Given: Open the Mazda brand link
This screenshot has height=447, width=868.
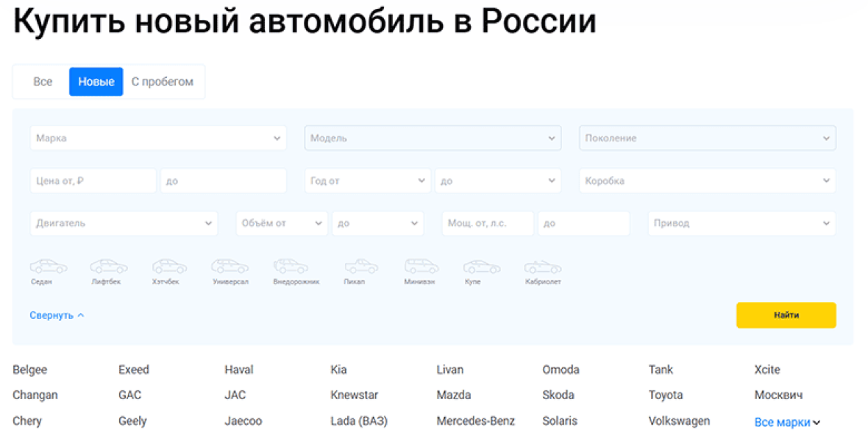Looking at the screenshot, I should point(454,395).
